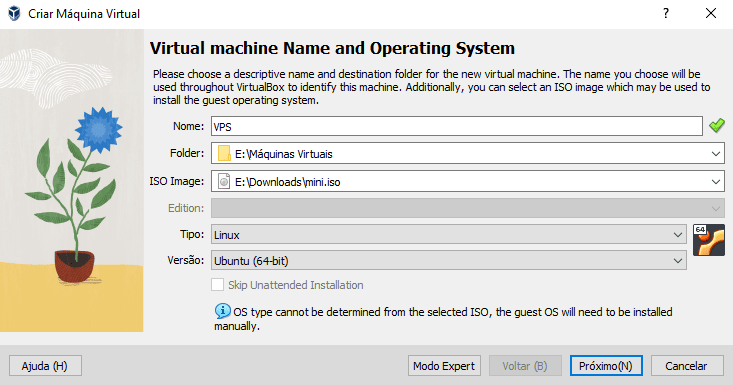Open the Folder dropdown arrow
Image resolution: width=733 pixels, height=385 pixels.
[715, 154]
